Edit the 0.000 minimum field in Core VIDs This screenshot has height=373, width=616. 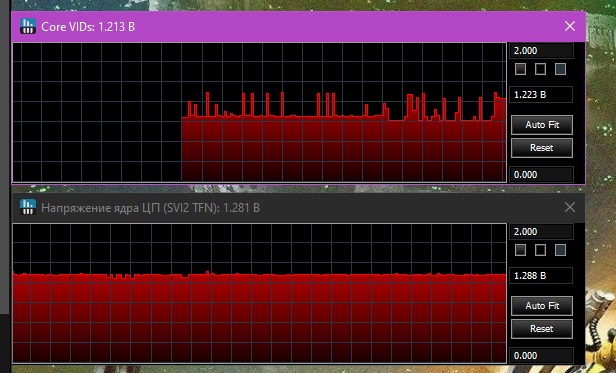click(x=541, y=175)
